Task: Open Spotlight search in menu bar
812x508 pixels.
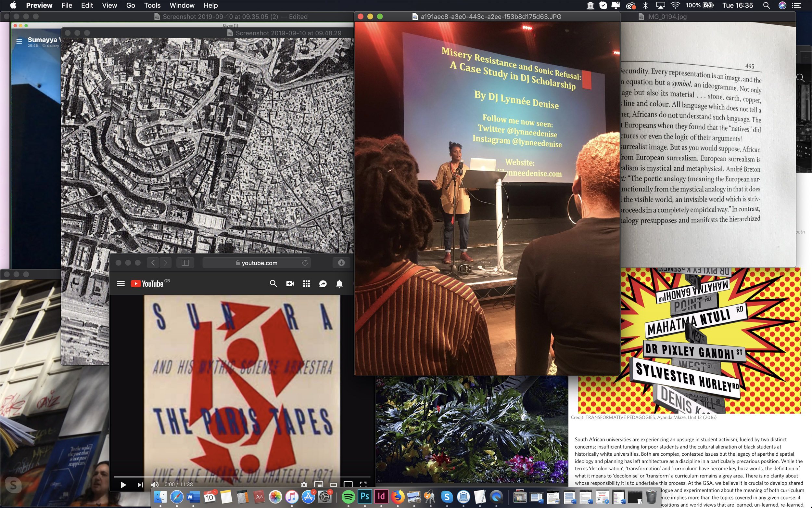Action: (x=766, y=6)
